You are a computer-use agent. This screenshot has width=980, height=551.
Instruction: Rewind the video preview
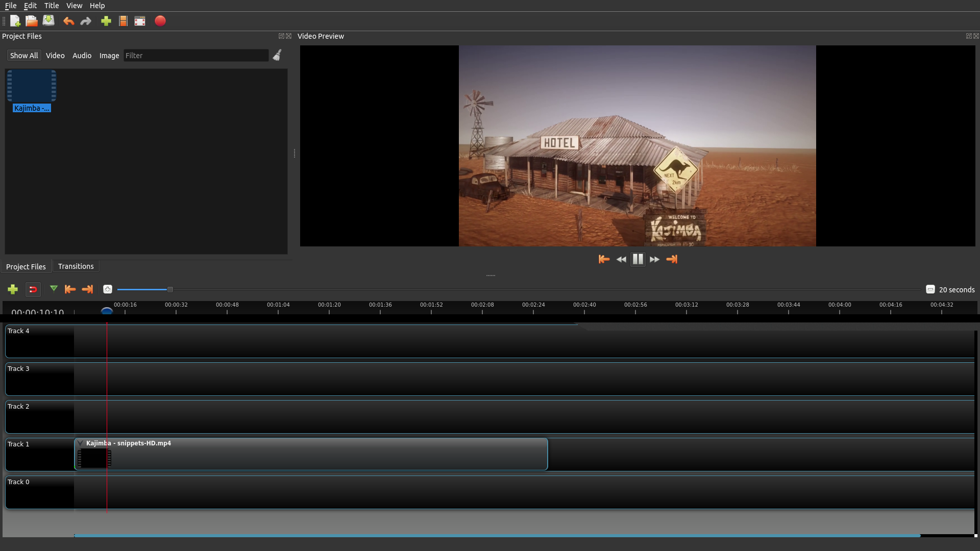point(621,259)
